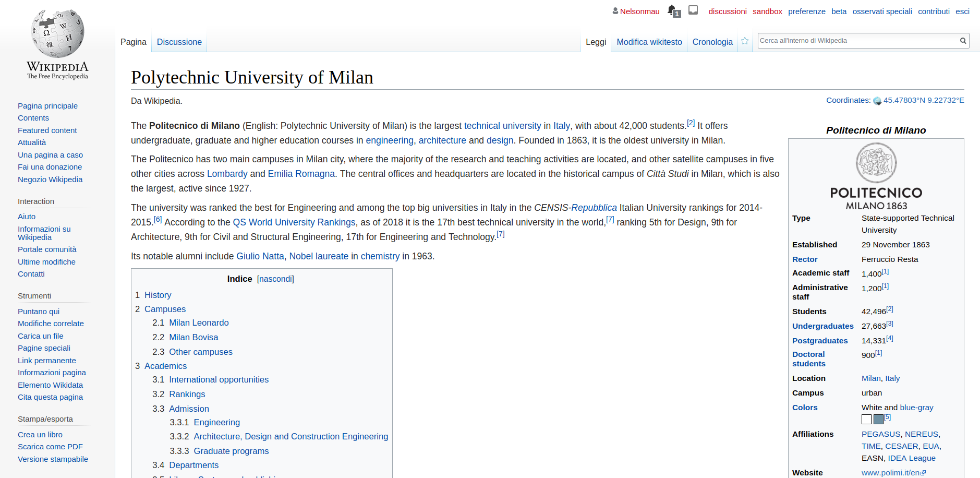
Task: Click the beta link
Action: [839, 11]
